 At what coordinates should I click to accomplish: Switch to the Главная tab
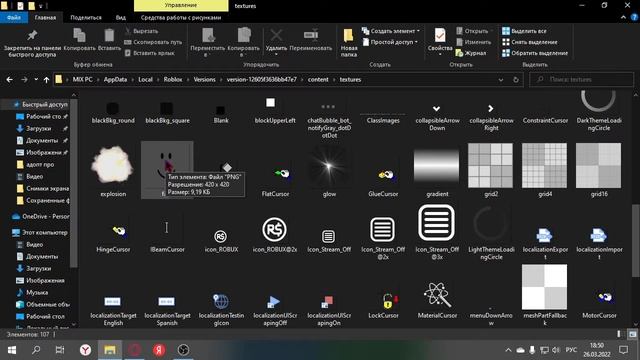point(45,18)
